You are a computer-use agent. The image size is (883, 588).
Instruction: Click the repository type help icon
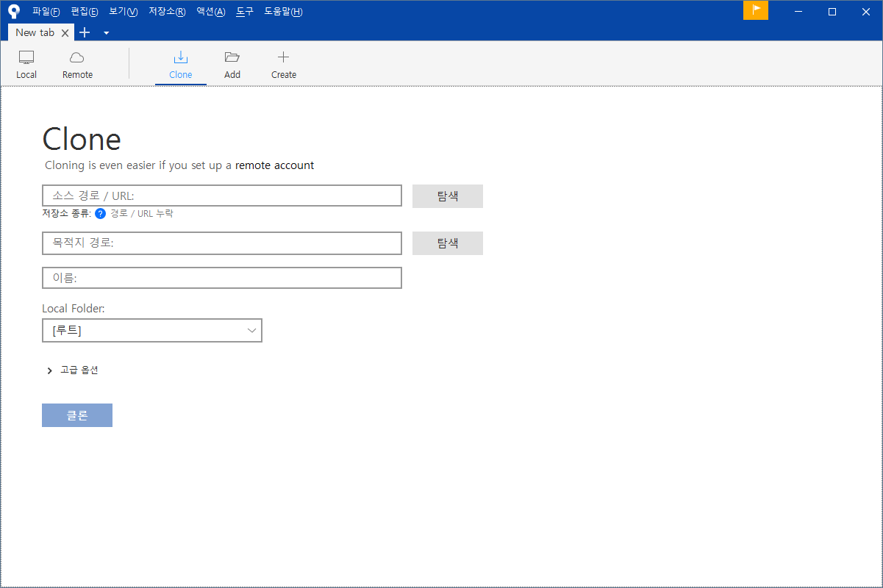click(x=101, y=214)
